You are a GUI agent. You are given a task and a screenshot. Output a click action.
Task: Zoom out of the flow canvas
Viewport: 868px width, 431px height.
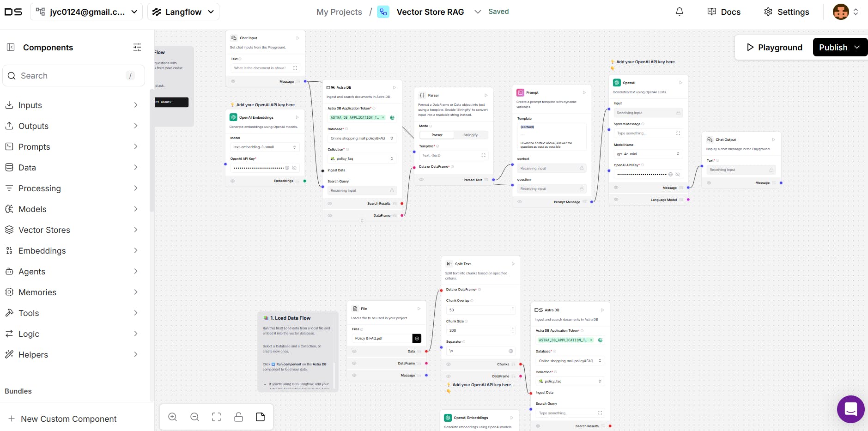tap(194, 417)
